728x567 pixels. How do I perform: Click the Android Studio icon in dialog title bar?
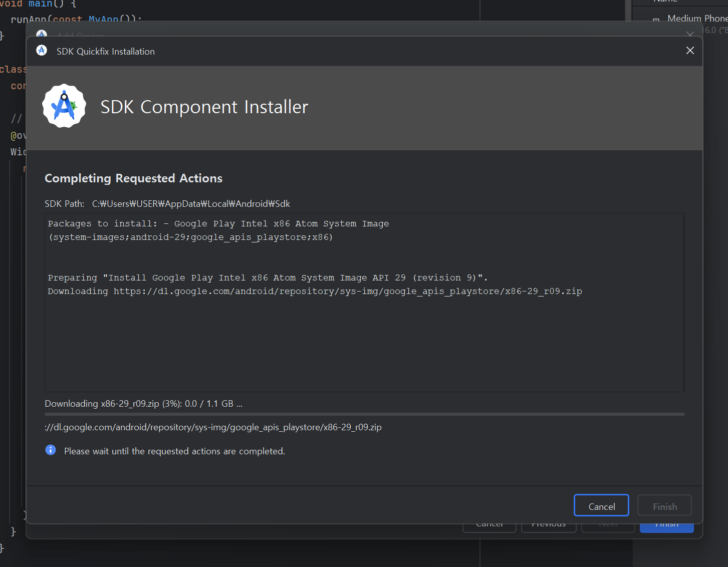coord(42,51)
